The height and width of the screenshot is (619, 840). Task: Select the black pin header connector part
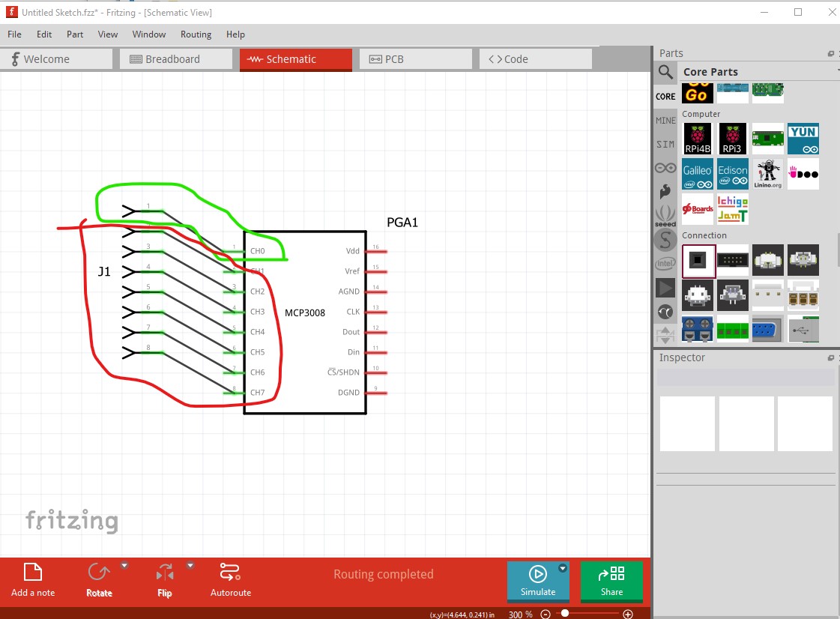pyautogui.click(x=732, y=261)
